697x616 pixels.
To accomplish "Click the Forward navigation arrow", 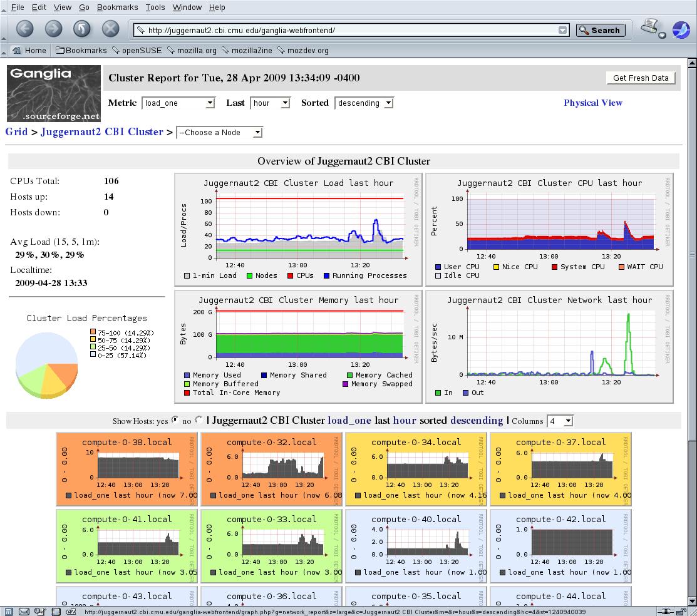I will click(x=53, y=29).
